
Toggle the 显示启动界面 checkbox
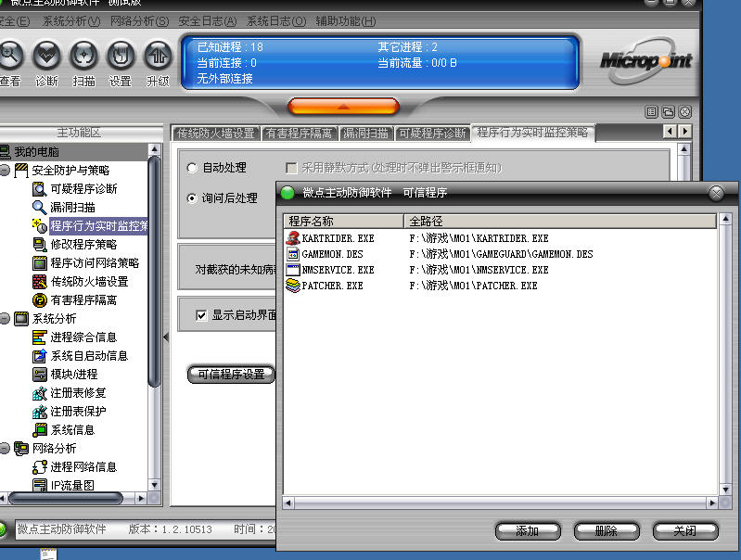click(201, 315)
